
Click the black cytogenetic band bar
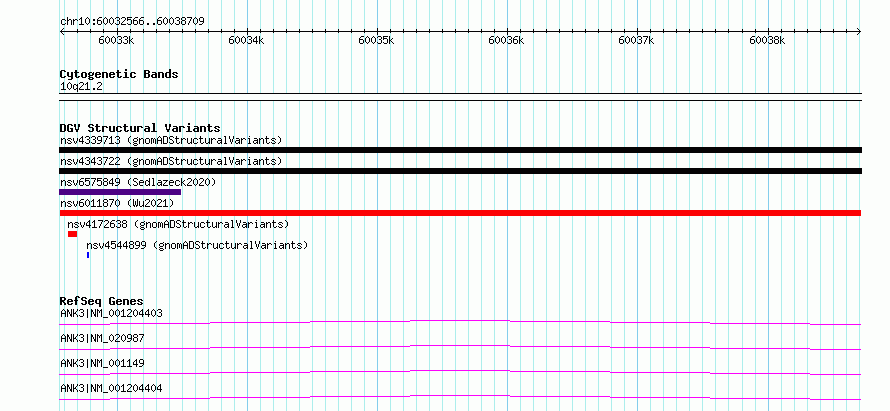click(460, 97)
